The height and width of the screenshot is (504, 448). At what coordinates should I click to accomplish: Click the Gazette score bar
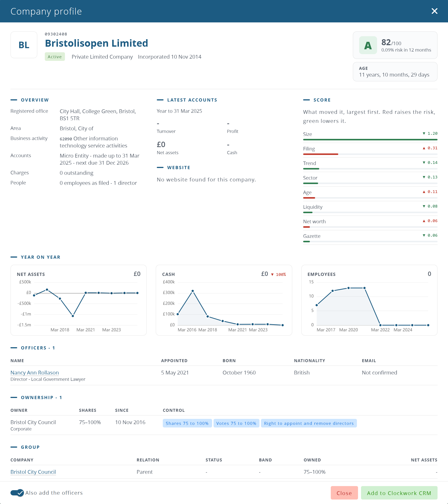click(x=370, y=241)
